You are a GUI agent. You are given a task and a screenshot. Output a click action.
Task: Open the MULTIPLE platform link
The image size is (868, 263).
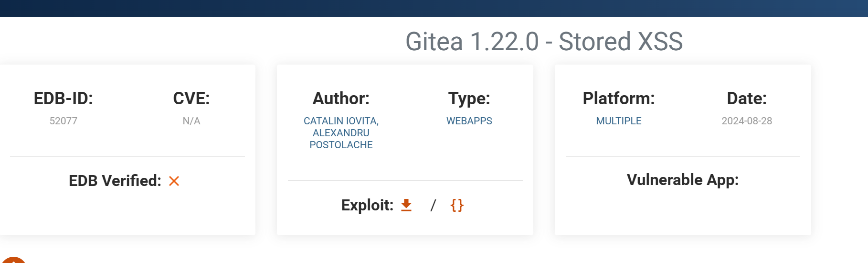(x=618, y=121)
